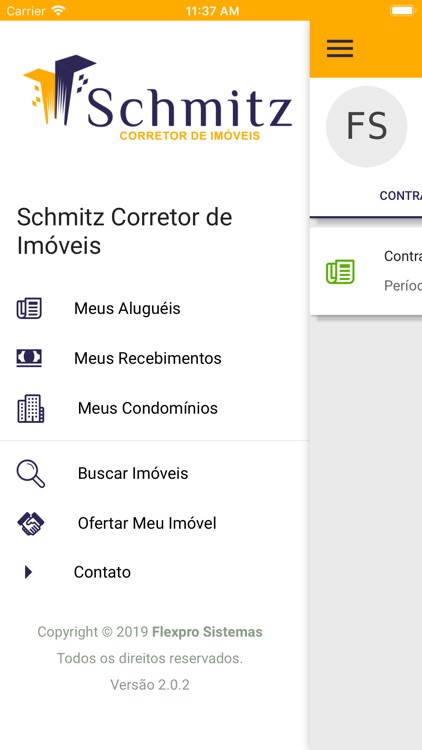The image size is (422, 750).
Task: Click the Ofertar Meu Imóvel handshake icon
Action: pyautogui.click(x=31, y=523)
